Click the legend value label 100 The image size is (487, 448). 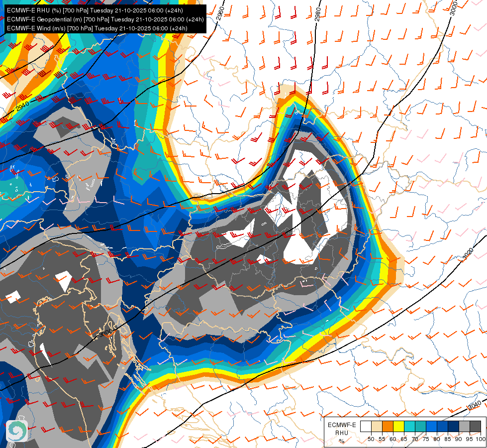point(481,439)
